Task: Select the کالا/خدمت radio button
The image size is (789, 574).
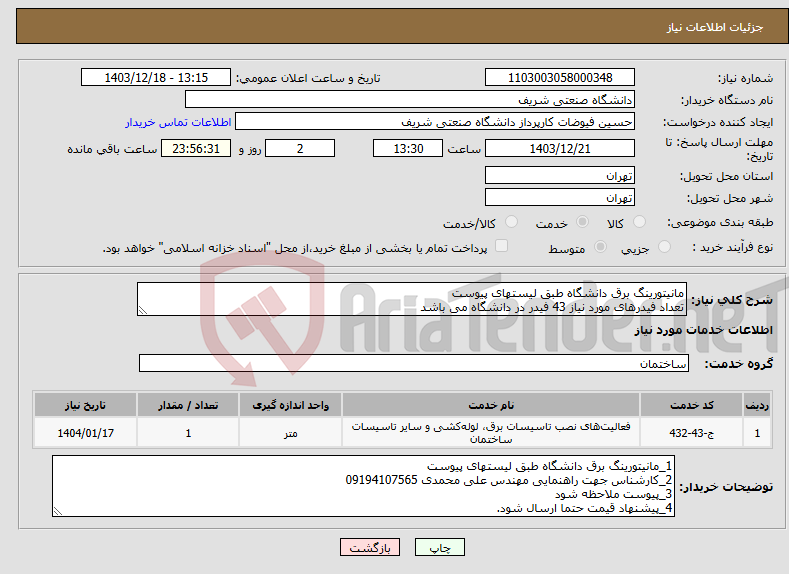Action: 511,222
